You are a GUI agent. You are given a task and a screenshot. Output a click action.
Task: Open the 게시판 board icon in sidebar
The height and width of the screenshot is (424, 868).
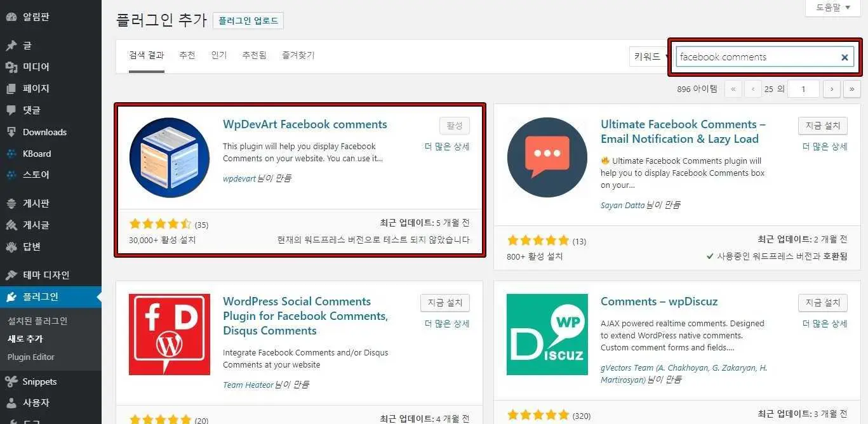[x=11, y=204]
